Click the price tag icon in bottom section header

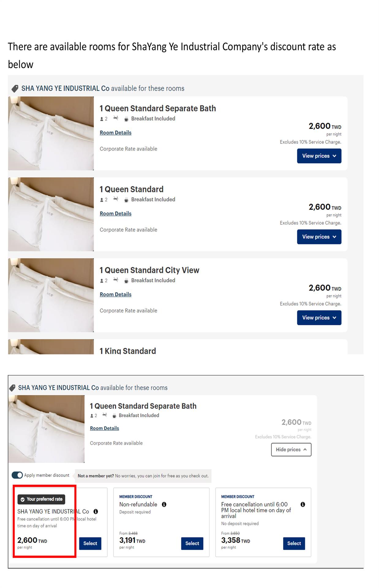click(x=12, y=388)
